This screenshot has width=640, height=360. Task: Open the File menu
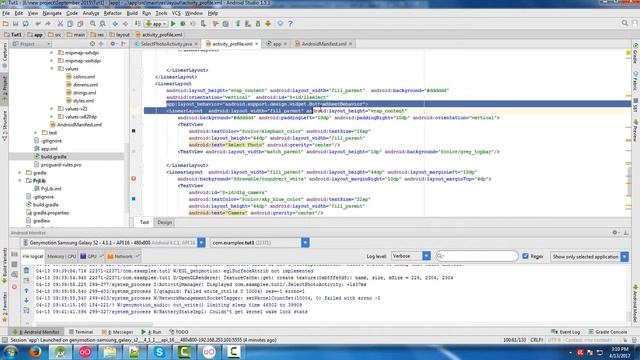(x=6, y=13)
